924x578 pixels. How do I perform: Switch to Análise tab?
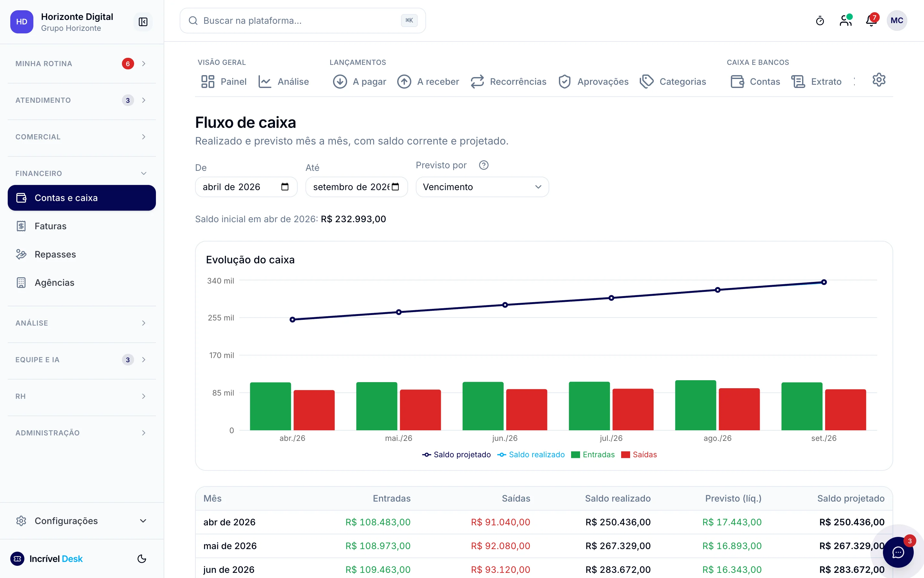(283, 82)
